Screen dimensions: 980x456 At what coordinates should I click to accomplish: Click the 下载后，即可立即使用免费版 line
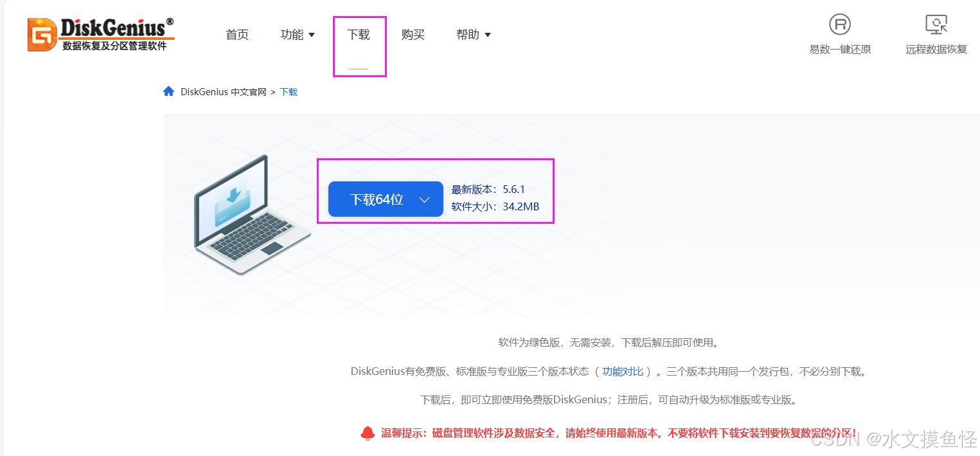coord(610,400)
